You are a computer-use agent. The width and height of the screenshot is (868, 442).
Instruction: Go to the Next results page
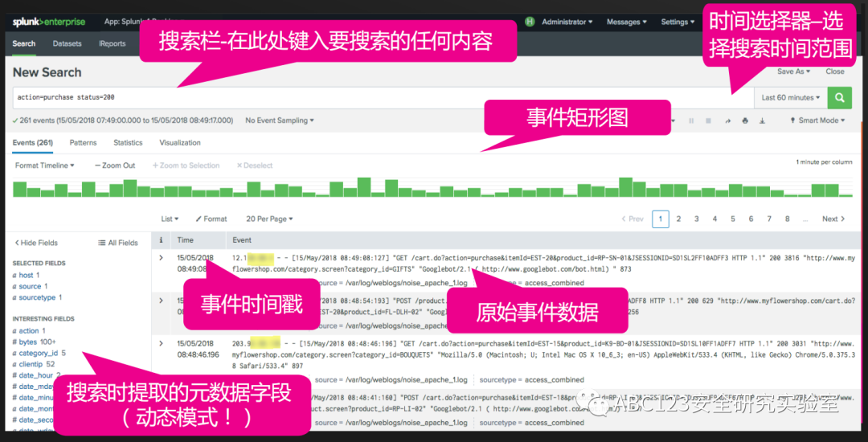click(x=833, y=219)
